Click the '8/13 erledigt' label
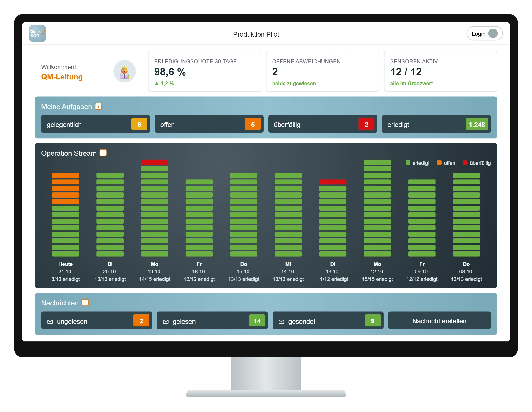This screenshot has height=412, width=532. coord(66,279)
